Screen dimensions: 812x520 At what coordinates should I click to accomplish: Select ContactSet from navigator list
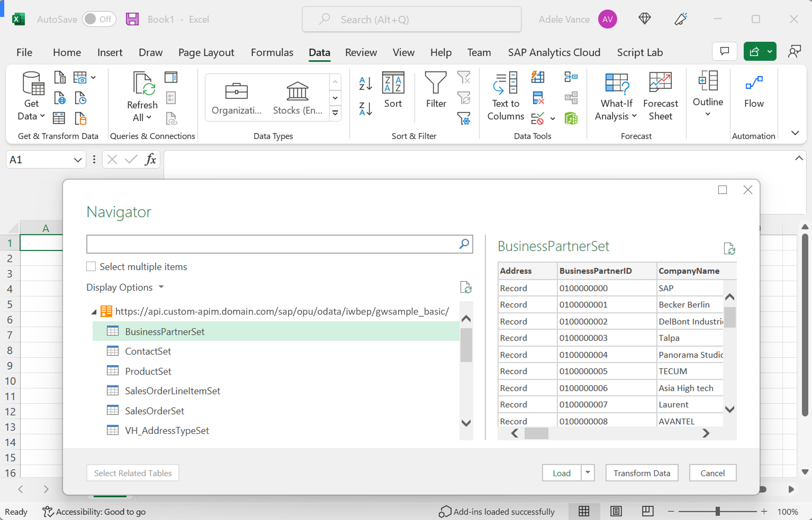click(147, 351)
